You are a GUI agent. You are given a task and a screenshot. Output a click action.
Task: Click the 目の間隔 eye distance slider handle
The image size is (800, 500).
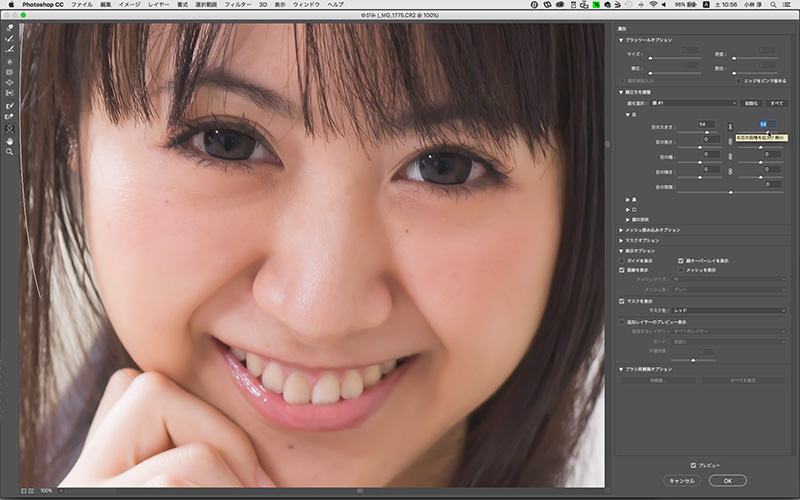click(x=731, y=192)
